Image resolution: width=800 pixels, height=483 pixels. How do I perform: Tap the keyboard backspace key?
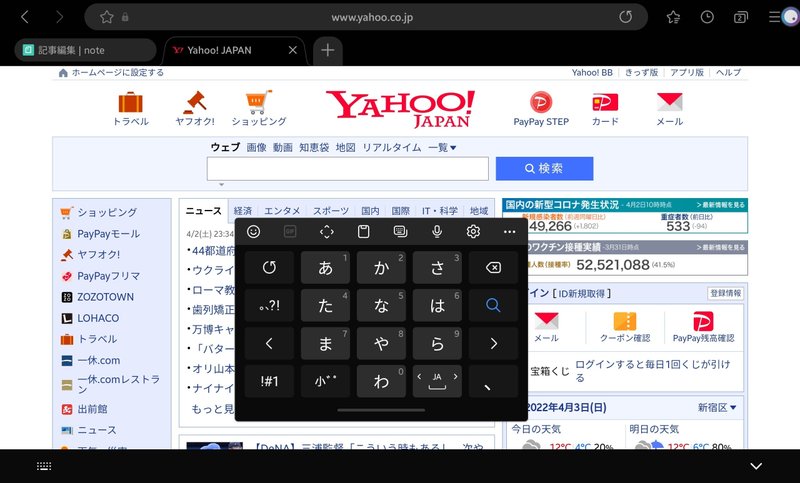click(x=493, y=267)
